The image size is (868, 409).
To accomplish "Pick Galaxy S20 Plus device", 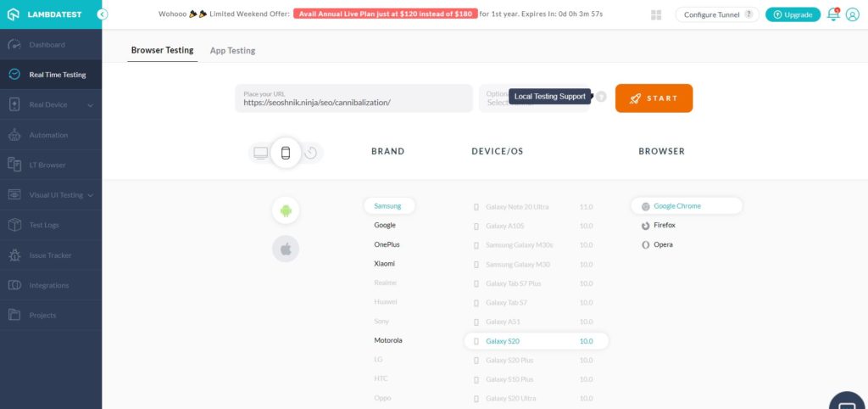I will (536, 361).
